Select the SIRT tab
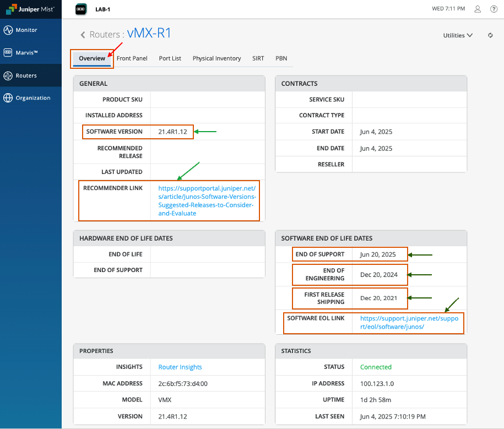 pyautogui.click(x=258, y=58)
